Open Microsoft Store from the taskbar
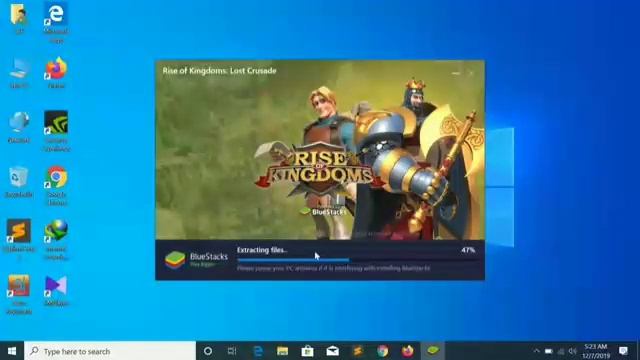The height and width of the screenshot is (360, 640). tap(307, 351)
